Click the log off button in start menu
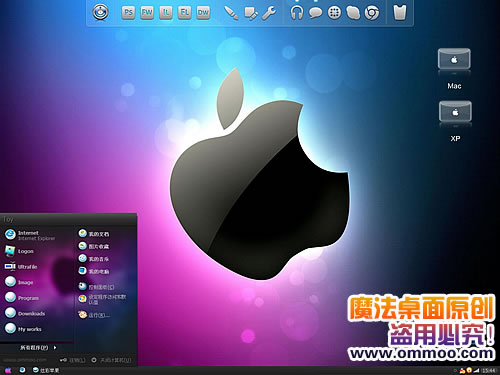Screen dimensions: 500x375 click(x=73, y=360)
